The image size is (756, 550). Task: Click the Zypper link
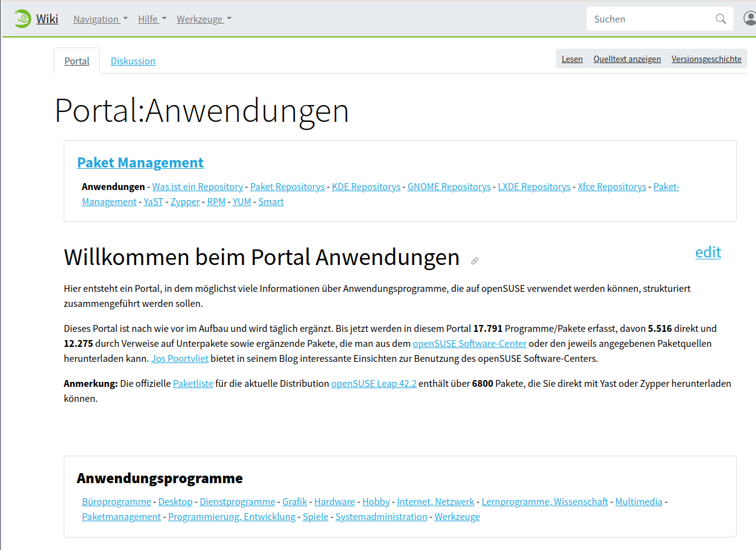(185, 201)
